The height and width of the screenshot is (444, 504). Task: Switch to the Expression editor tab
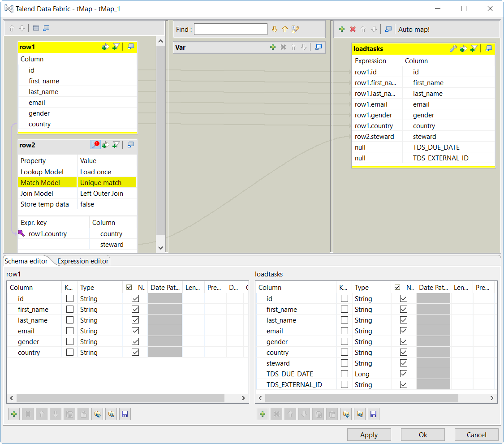tap(83, 261)
